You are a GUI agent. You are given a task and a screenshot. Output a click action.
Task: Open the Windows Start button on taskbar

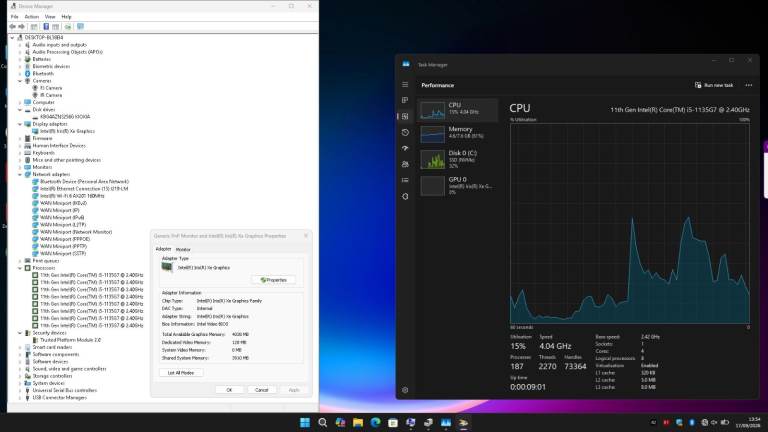(305, 422)
